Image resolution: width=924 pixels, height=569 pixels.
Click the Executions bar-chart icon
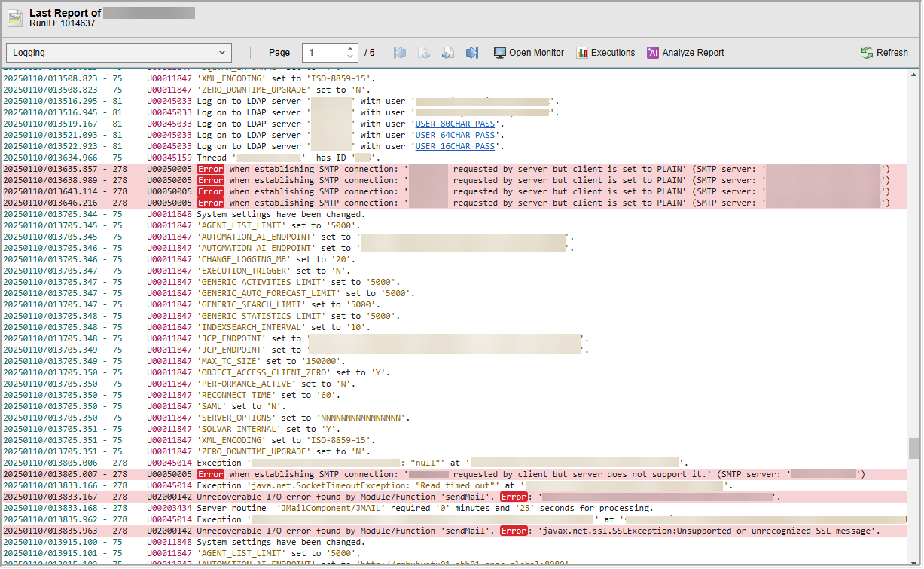(581, 53)
